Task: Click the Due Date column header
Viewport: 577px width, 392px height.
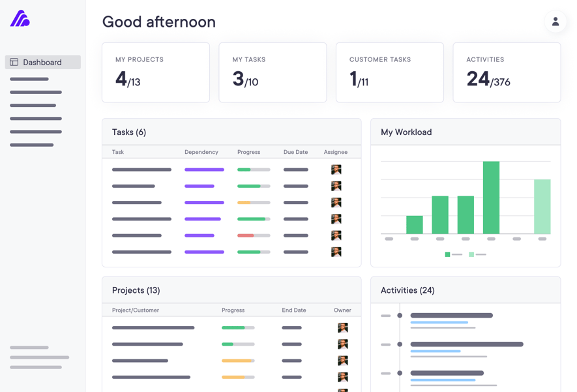Action: (x=295, y=152)
